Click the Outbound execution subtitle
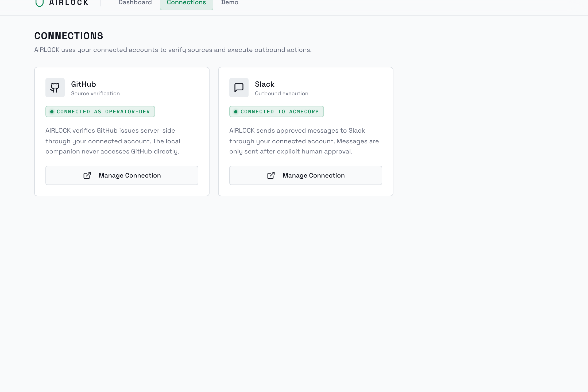588x392 pixels. click(281, 94)
